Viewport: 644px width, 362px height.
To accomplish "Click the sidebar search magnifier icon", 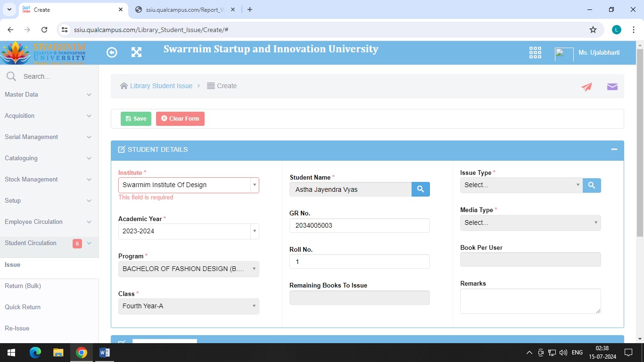I will point(11,76).
